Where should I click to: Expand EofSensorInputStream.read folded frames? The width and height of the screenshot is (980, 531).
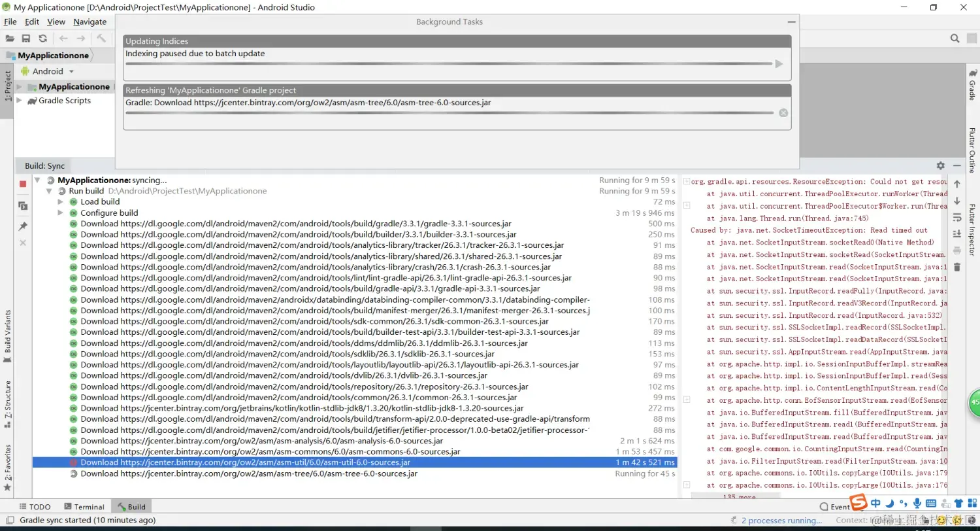click(687, 400)
